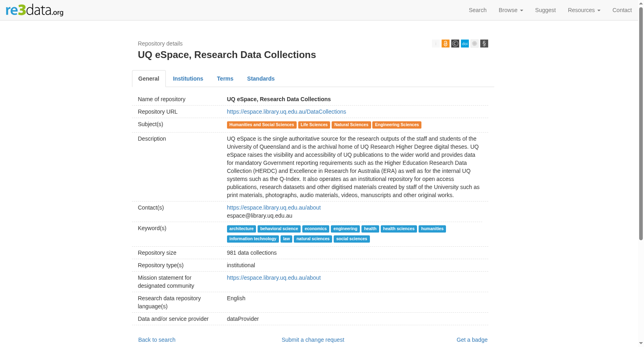Open the Mission statement about link

(274, 278)
